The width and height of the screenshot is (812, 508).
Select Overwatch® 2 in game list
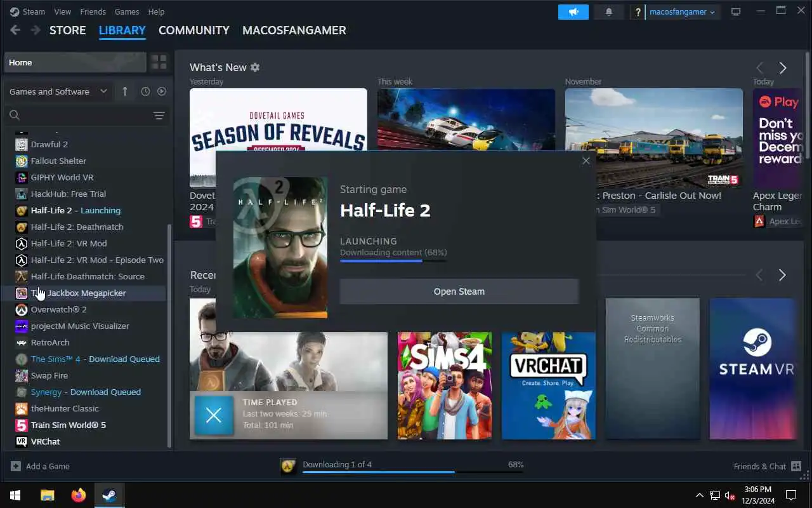point(86,309)
